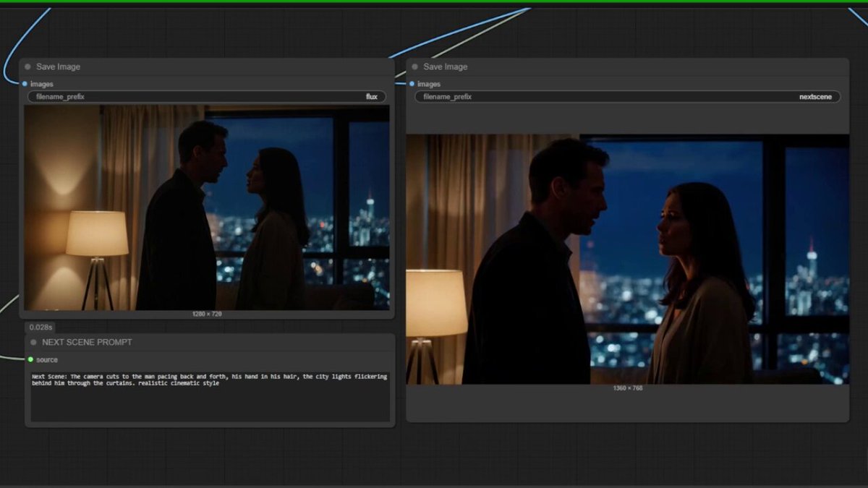The height and width of the screenshot is (488, 868).
Task: Click the source label on prompt node
Action: (x=47, y=359)
